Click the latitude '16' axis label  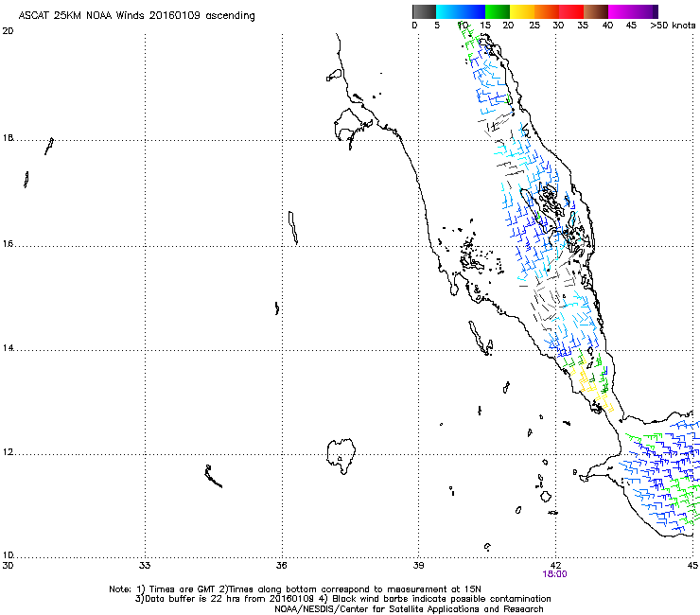coord(8,244)
